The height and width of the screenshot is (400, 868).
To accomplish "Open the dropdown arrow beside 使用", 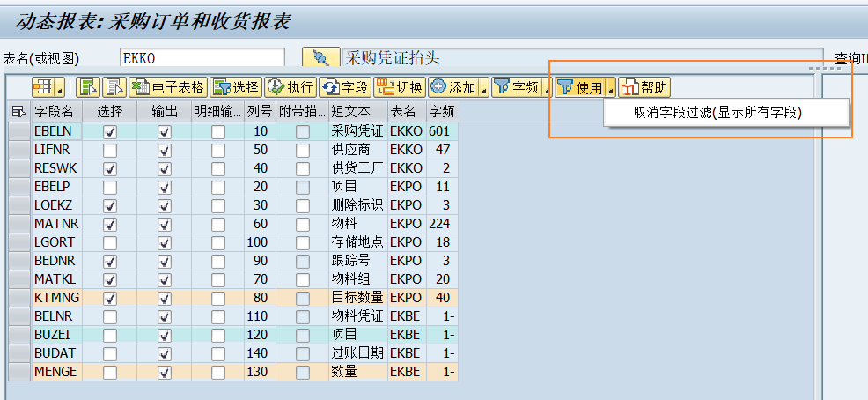I will pos(611,87).
